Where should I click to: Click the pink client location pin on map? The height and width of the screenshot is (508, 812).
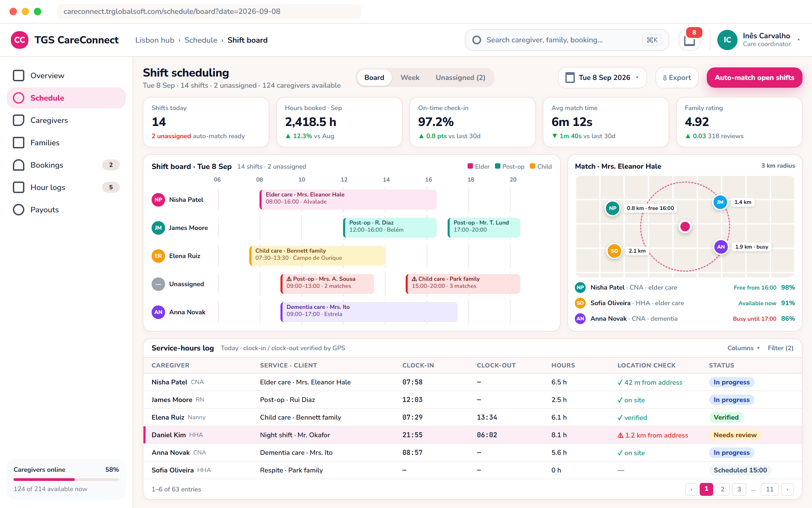click(685, 227)
